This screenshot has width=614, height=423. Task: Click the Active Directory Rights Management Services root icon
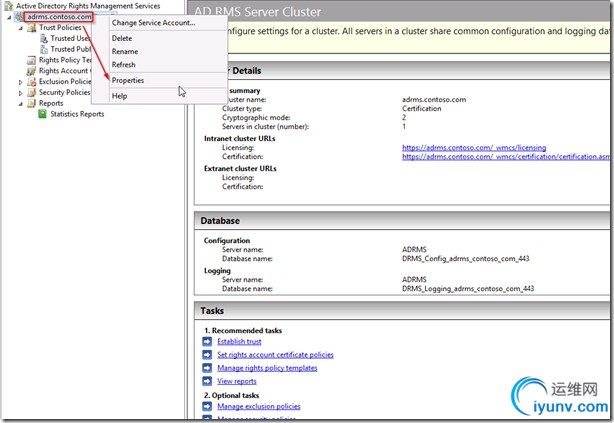point(8,6)
